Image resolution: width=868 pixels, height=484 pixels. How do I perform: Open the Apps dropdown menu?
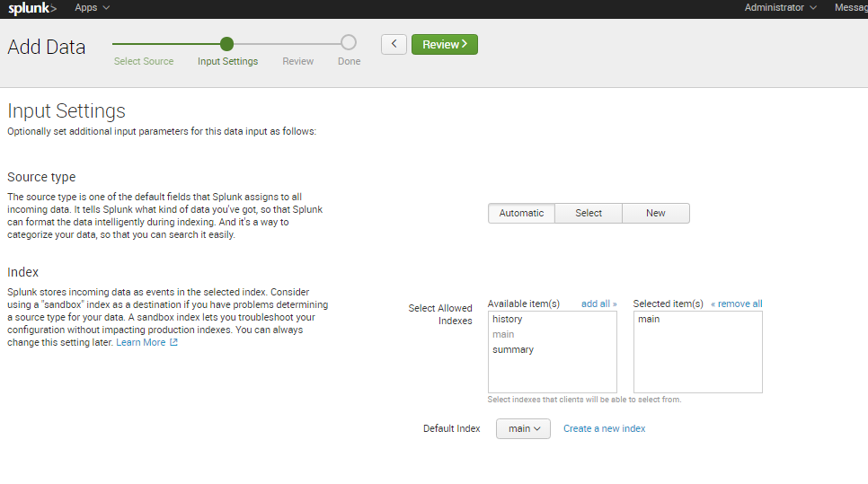coord(93,7)
